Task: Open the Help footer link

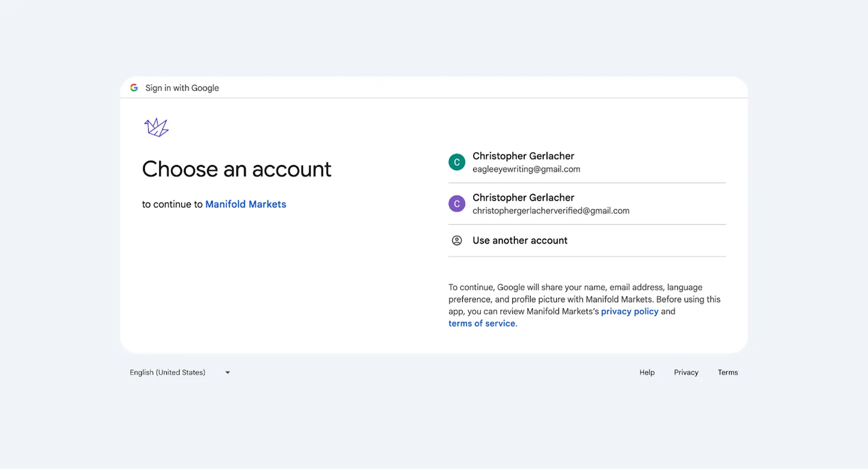Action: click(x=647, y=372)
